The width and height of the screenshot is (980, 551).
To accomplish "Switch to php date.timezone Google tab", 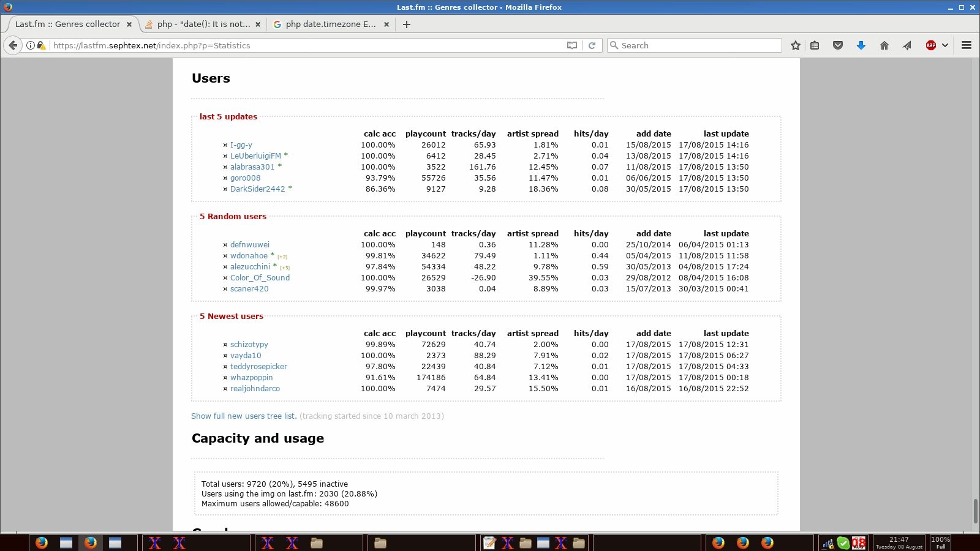I will click(x=330, y=24).
